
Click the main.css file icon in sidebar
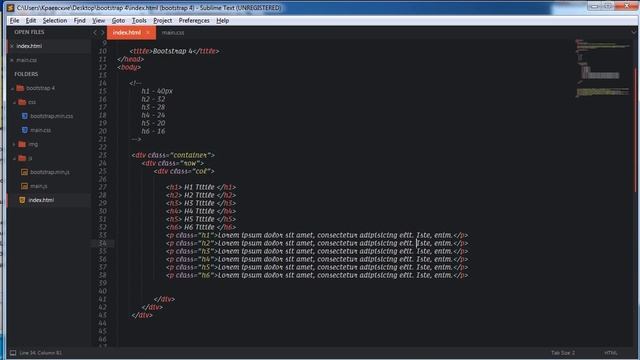coord(24,130)
